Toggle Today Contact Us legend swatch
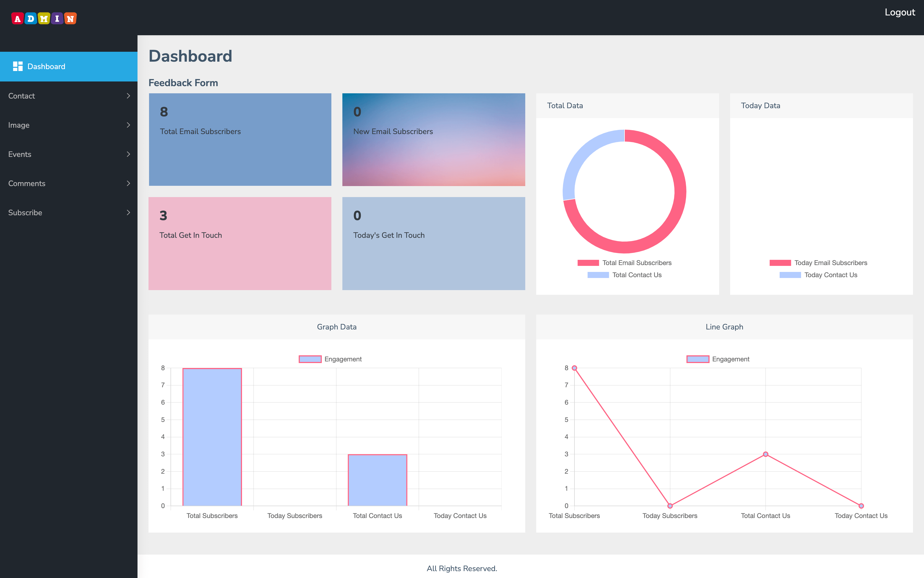The width and height of the screenshot is (924, 578). tap(790, 275)
